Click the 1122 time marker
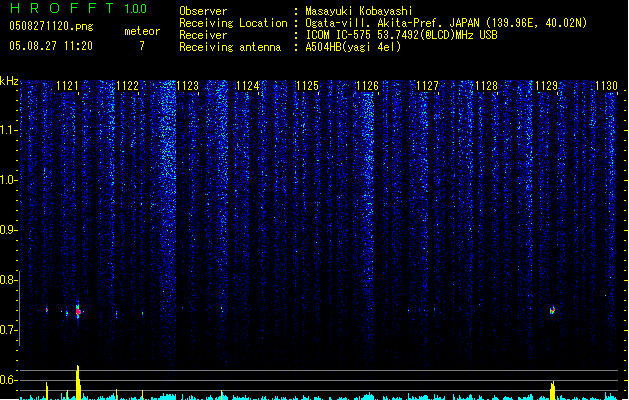This screenshot has height=400, width=629. tap(128, 86)
